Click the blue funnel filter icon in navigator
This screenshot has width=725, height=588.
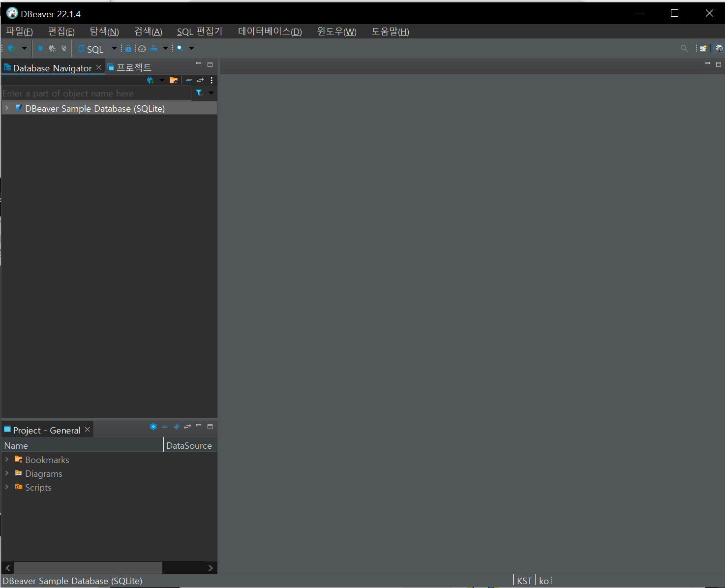[x=199, y=93]
